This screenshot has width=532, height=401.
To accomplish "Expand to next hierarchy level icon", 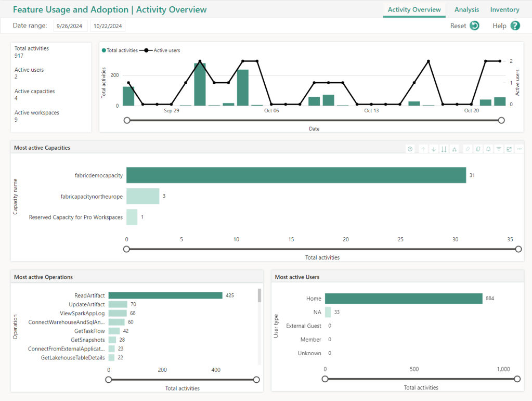I will (455, 149).
